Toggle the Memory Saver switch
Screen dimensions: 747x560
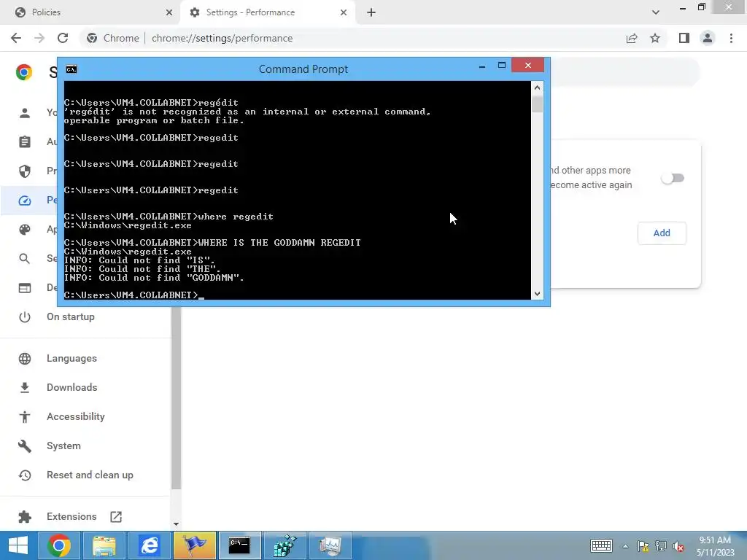[673, 178]
